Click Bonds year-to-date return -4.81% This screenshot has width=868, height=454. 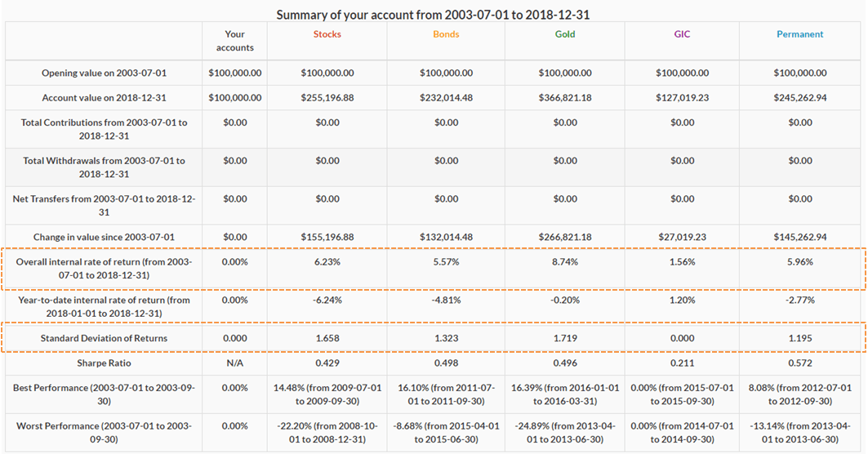point(446,300)
